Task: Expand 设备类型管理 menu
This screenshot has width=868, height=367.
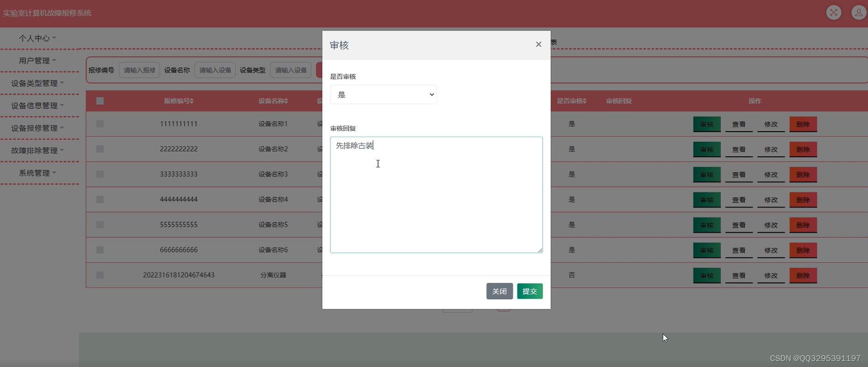Action: (37, 83)
